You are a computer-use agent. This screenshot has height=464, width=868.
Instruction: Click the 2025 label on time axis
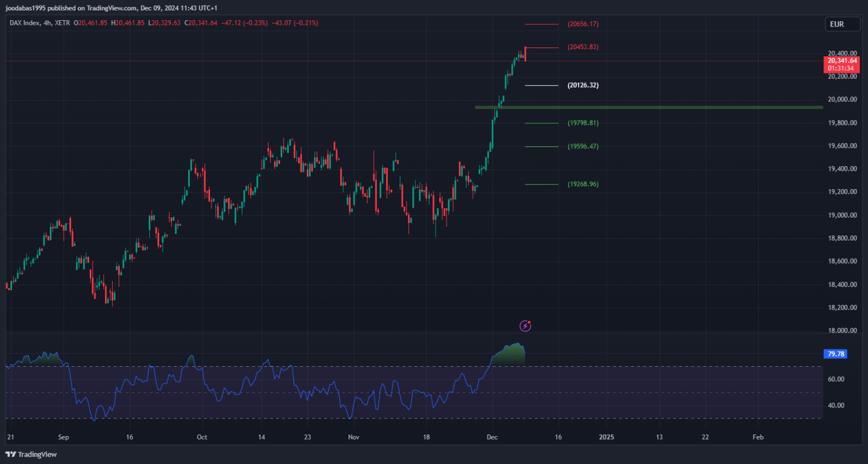pos(606,437)
